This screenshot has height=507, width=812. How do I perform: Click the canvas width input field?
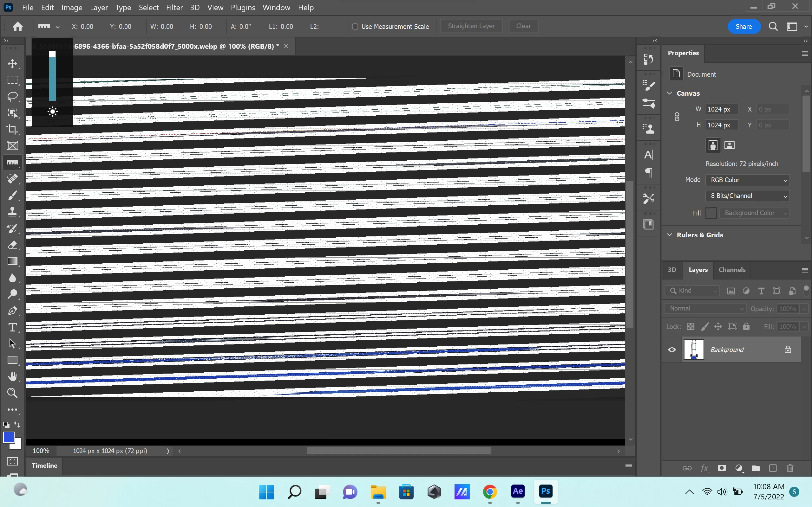point(721,109)
